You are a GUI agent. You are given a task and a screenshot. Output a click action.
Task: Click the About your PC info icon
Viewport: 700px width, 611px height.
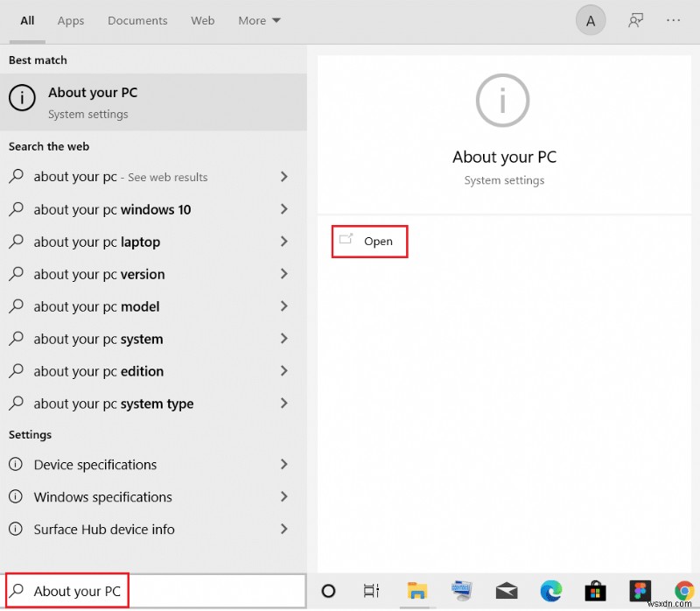tap(22, 98)
